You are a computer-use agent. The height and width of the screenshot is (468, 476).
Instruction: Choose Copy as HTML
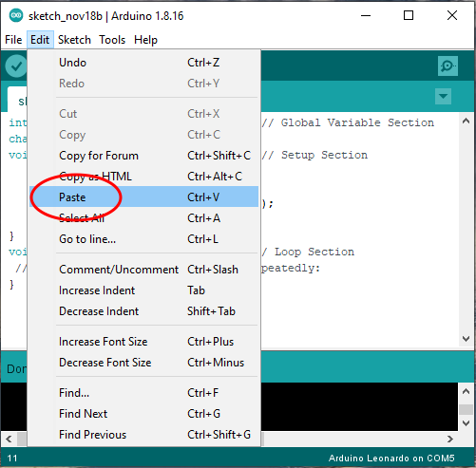click(143, 177)
